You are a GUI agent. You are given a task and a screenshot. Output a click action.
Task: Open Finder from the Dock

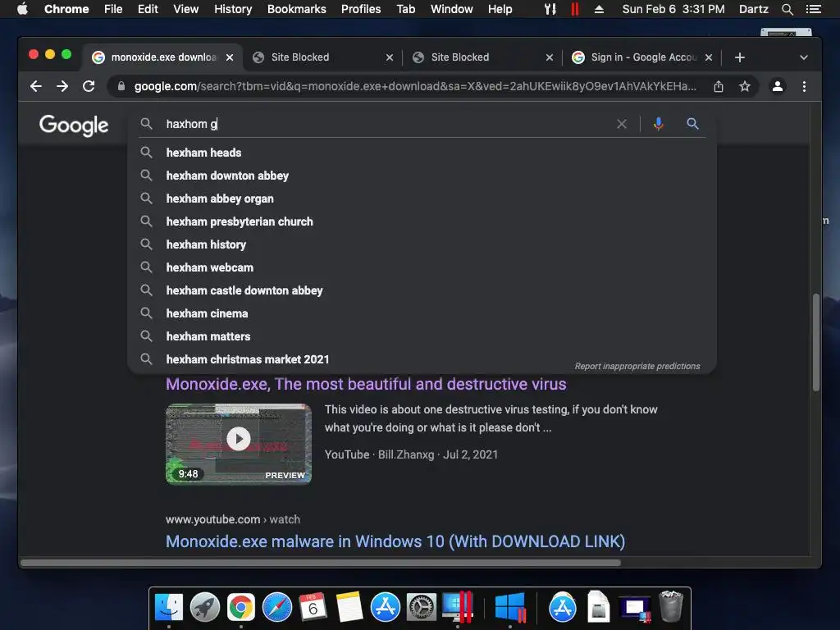pos(169,608)
